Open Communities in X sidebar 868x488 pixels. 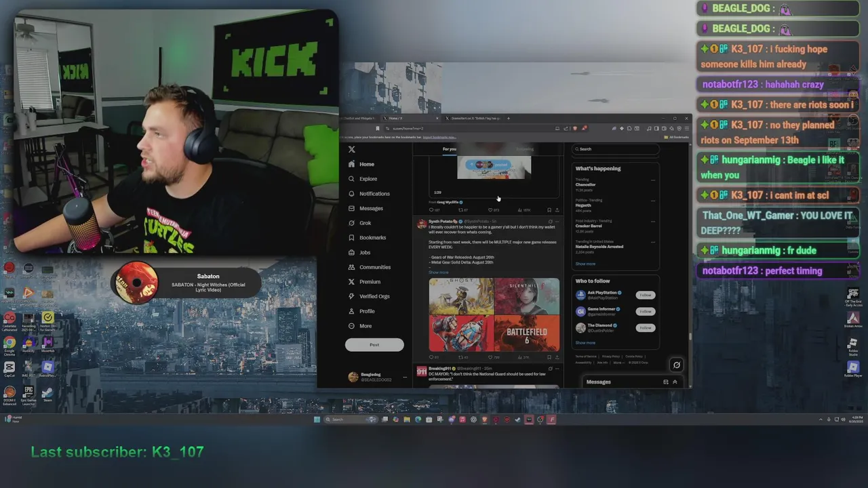pos(370,267)
